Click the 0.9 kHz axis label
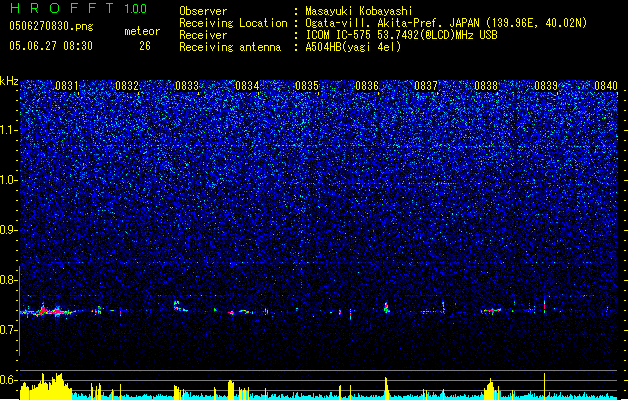Viewport: 629px width, 400px height. pyautogui.click(x=8, y=230)
